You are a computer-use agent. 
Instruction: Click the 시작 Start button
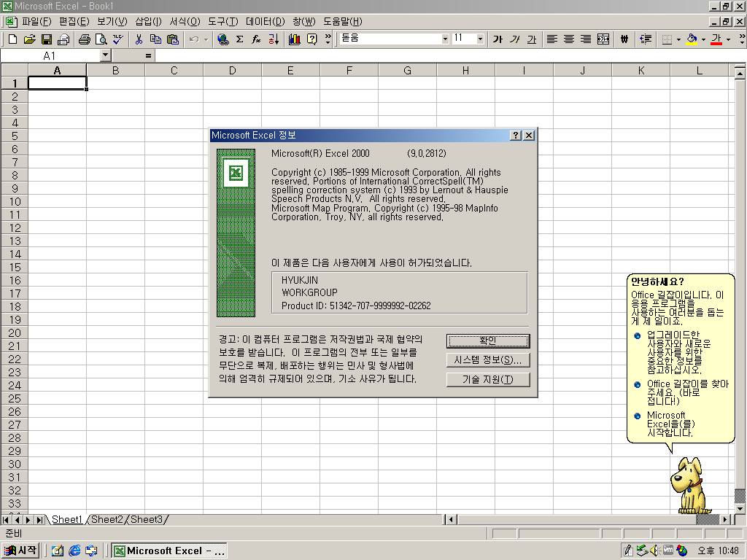coord(20,551)
